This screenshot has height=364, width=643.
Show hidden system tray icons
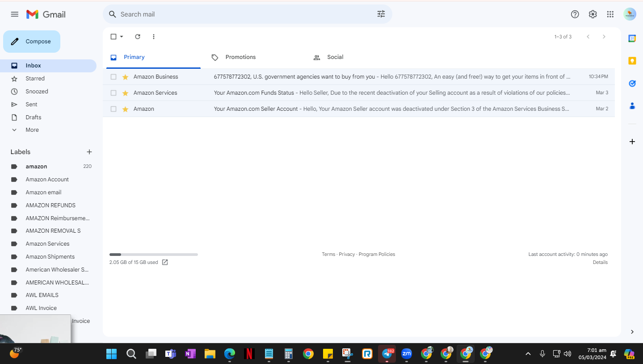pyautogui.click(x=528, y=354)
